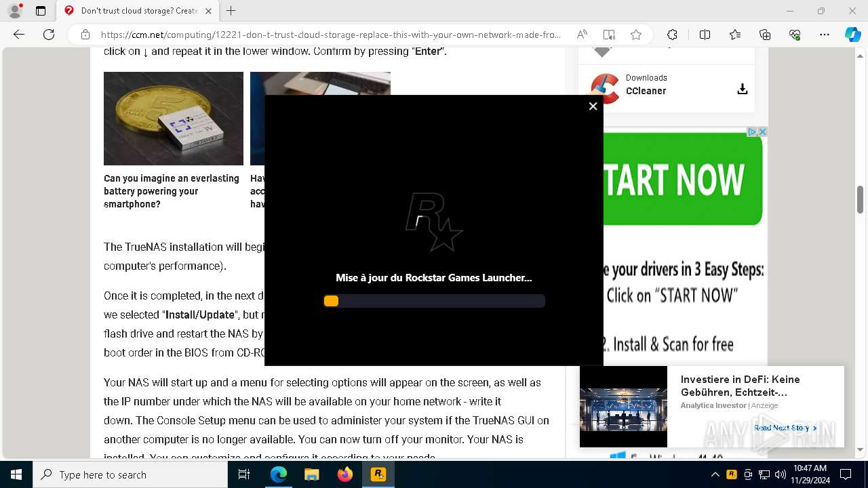The image size is (868, 488).
Task: Click the Meet Now camera tray icon
Action: point(748,474)
